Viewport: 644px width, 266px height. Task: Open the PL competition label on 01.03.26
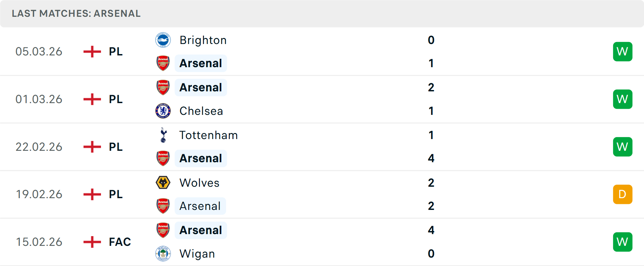(115, 99)
